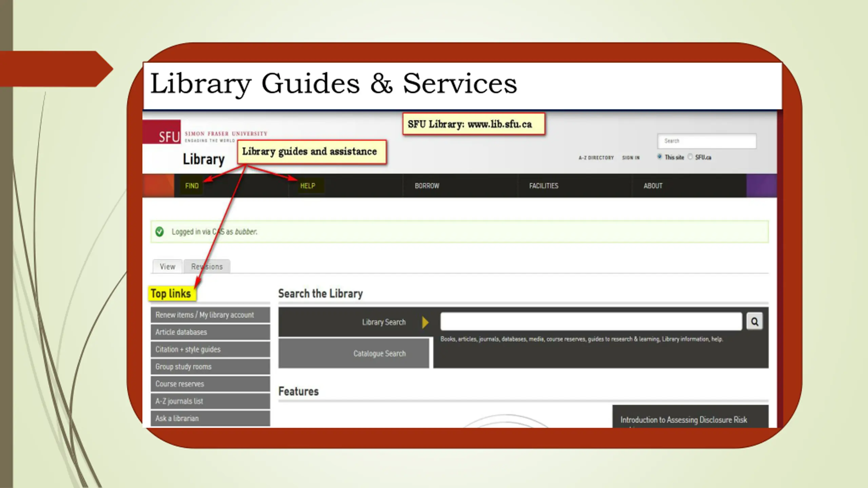Click the Library Search text field

pyautogui.click(x=591, y=321)
